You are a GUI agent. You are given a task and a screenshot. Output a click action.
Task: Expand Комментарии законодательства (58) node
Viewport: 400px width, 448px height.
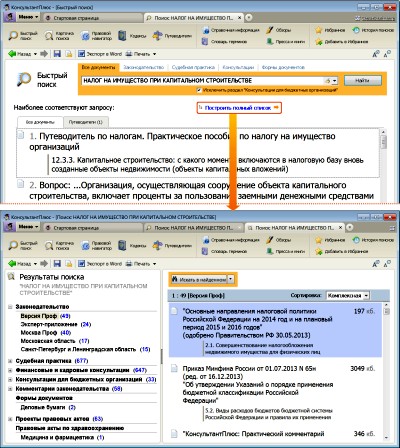click(10, 389)
